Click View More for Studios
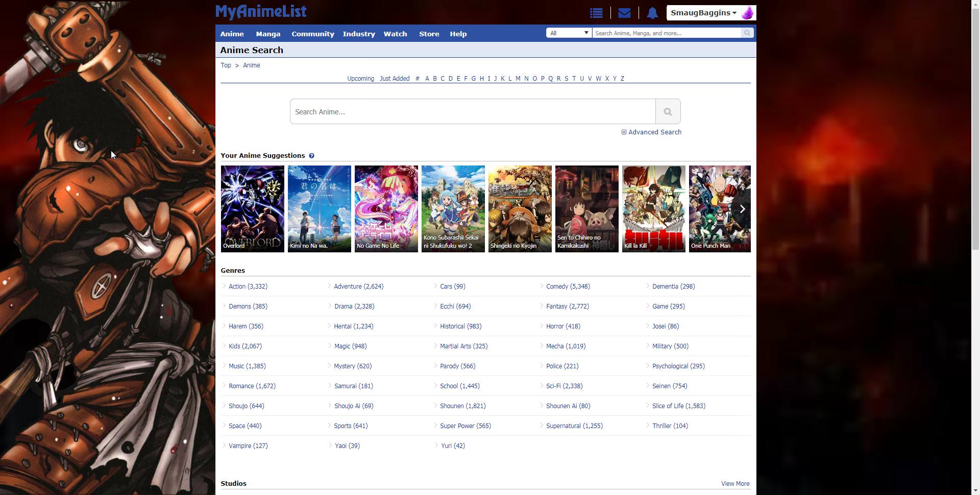980x495 pixels. click(x=735, y=484)
